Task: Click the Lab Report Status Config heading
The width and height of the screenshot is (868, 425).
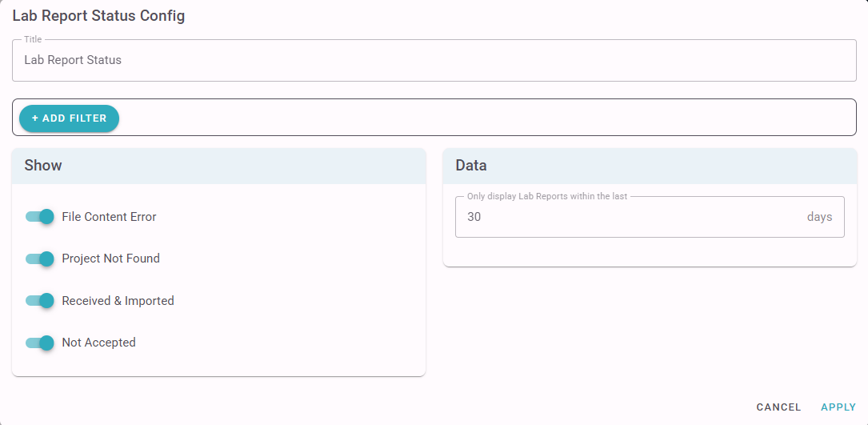Action: [98, 16]
